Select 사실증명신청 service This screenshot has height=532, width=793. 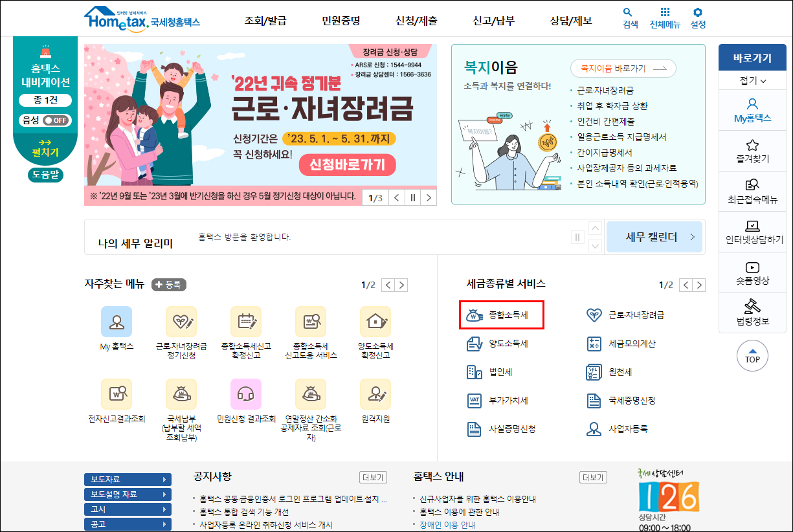click(502, 428)
